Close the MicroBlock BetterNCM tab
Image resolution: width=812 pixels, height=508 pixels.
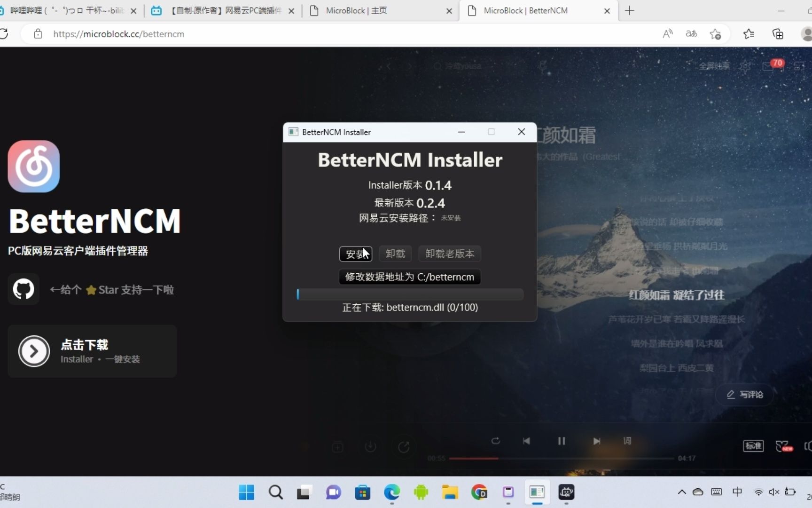coord(607,11)
